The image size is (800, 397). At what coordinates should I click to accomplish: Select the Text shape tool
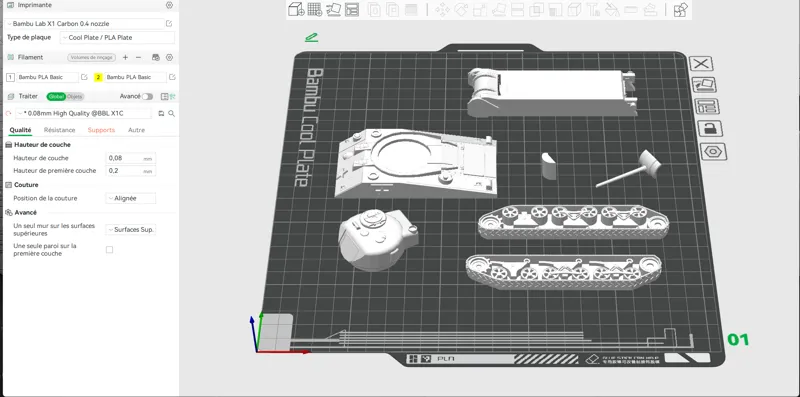pyautogui.click(x=593, y=10)
